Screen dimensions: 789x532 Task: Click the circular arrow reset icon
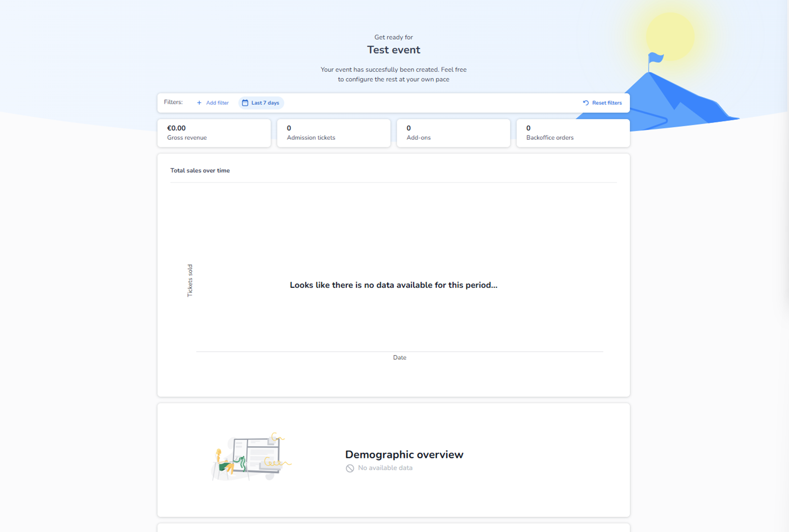(586, 103)
